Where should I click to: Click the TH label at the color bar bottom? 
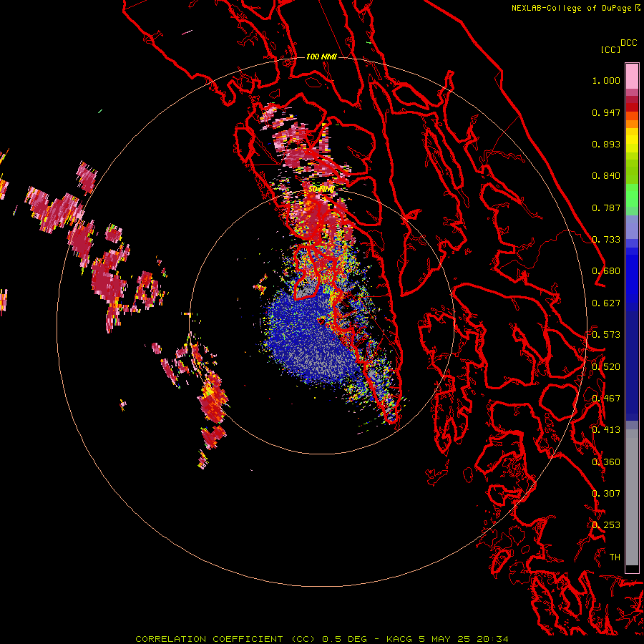[x=615, y=557]
